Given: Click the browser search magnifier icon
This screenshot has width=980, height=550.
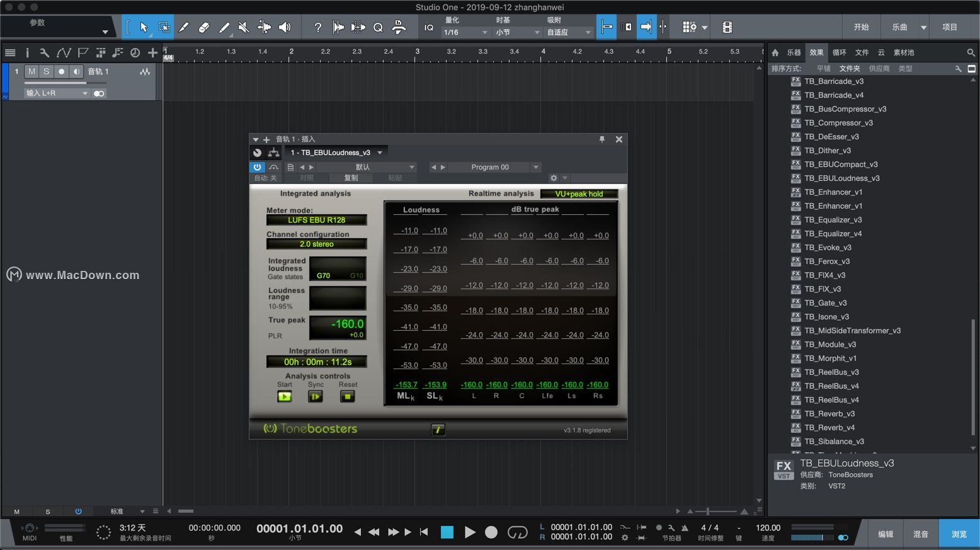Looking at the screenshot, I should 971,52.
